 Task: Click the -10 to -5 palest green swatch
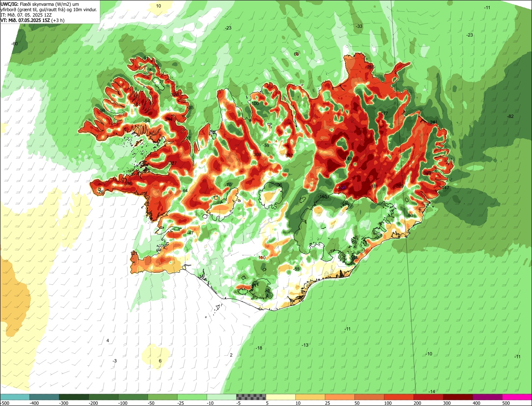click(222, 396)
